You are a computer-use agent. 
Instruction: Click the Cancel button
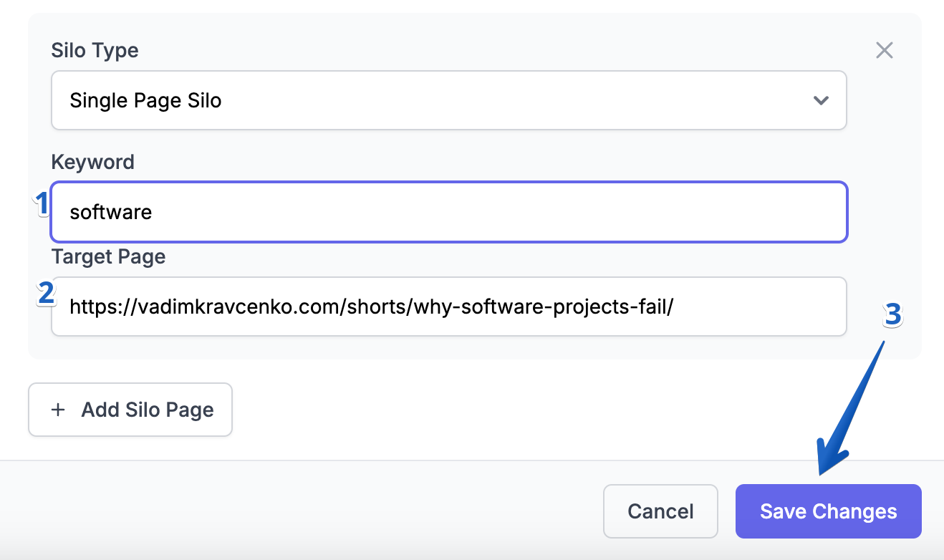click(x=660, y=511)
